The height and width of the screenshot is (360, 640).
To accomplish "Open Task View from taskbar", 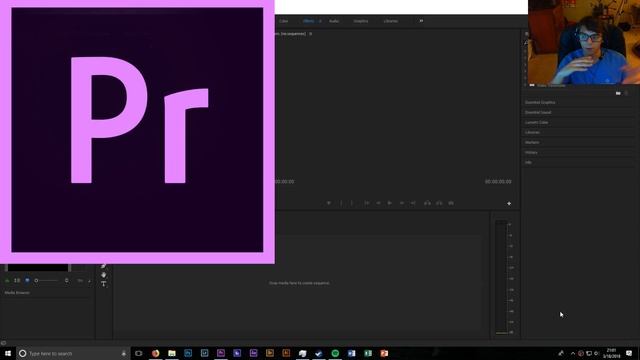I will [139, 353].
